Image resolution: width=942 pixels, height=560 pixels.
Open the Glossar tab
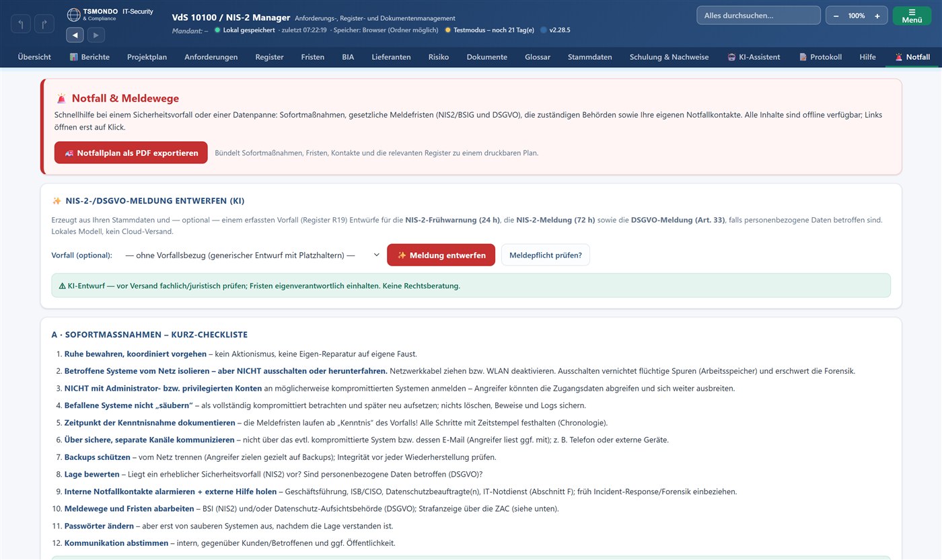point(538,57)
